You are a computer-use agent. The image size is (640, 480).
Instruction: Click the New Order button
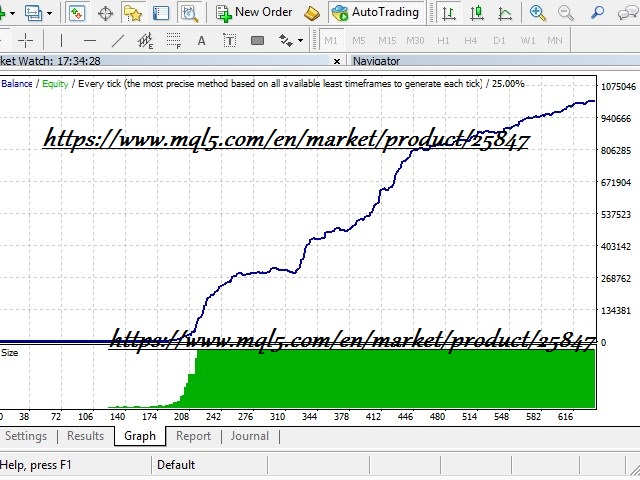pyautogui.click(x=254, y=13)
